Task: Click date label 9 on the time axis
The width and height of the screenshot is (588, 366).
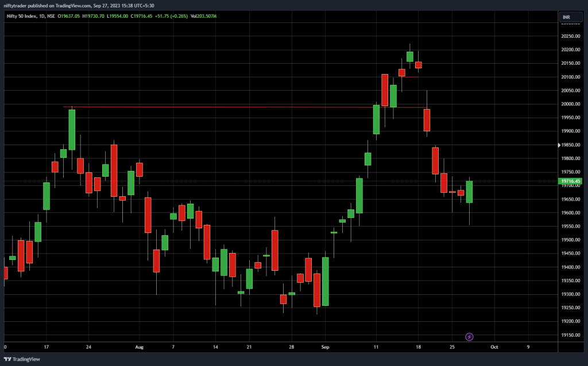Action: point(528,347)
